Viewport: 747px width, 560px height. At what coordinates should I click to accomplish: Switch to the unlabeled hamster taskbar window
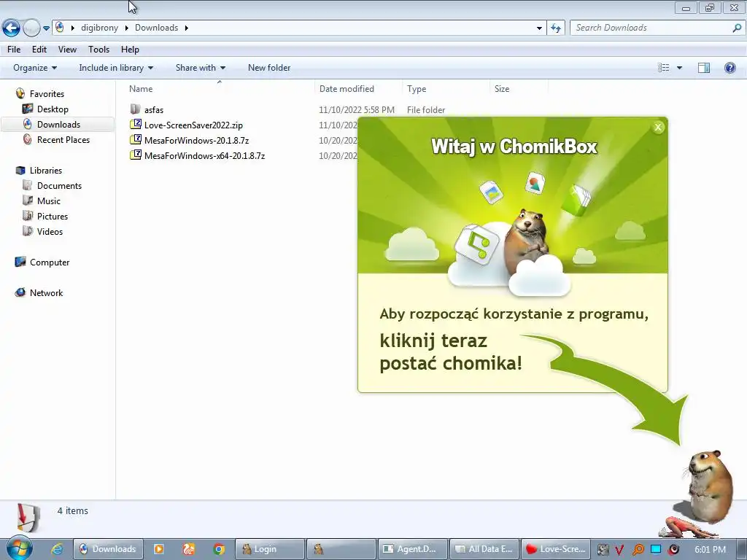click(341, 549)
